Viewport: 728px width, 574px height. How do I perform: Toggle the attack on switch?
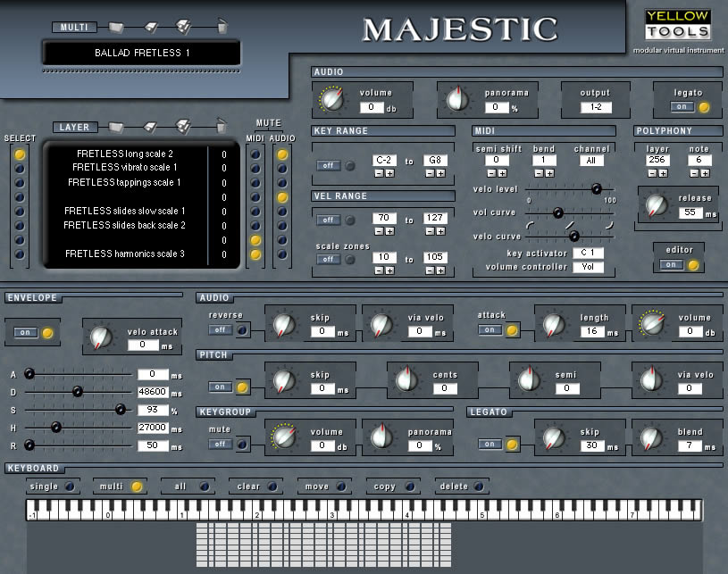coord(490,330)
